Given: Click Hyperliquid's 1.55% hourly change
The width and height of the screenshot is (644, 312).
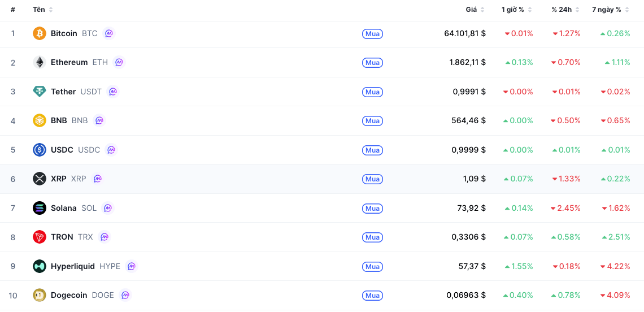Looking at the screenshot, I should click(x=519, y=266).
